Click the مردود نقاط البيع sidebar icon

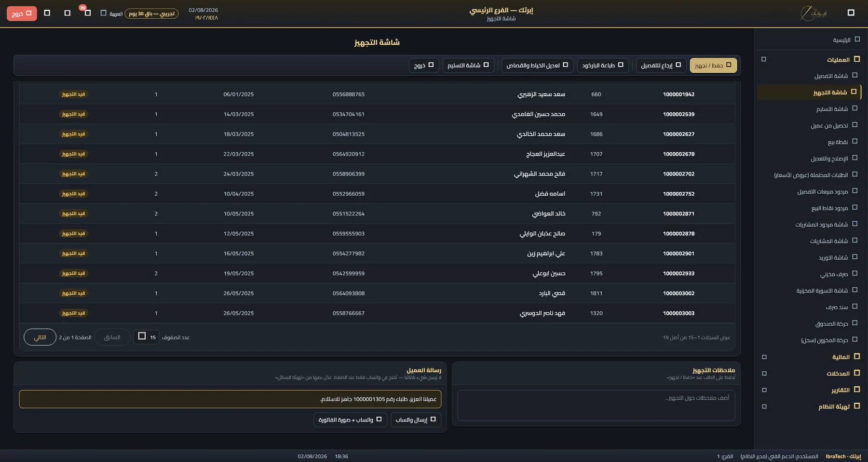[854, 208]
